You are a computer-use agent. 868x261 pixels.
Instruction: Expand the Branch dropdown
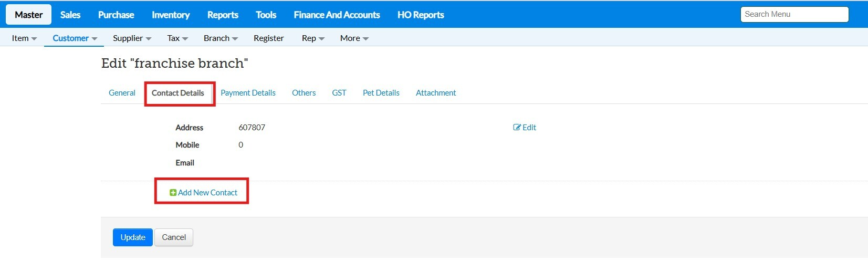pyautogui.click(x=221, y=38)
